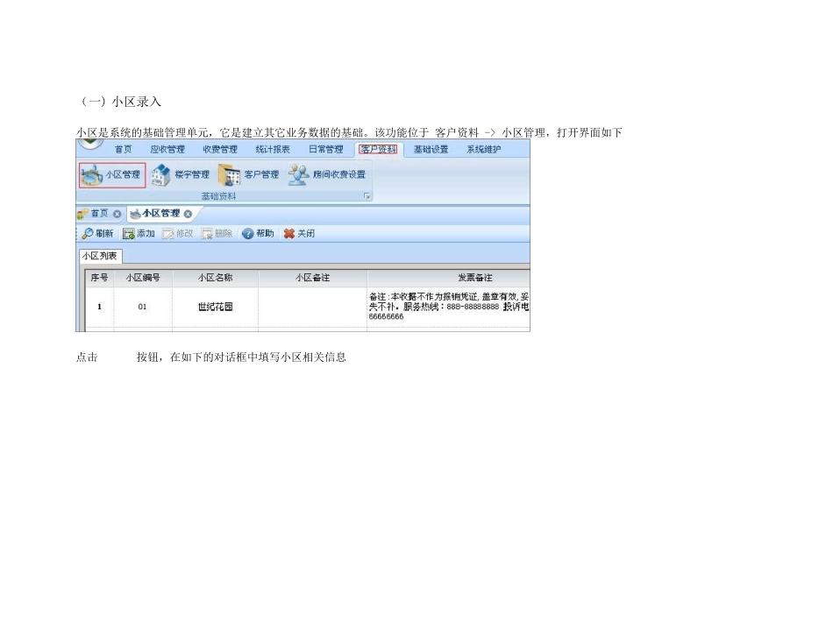The height and width of the screenshot is (644, 833).
Task: Click the 删除 toolbar button
Action: [217, 234]
